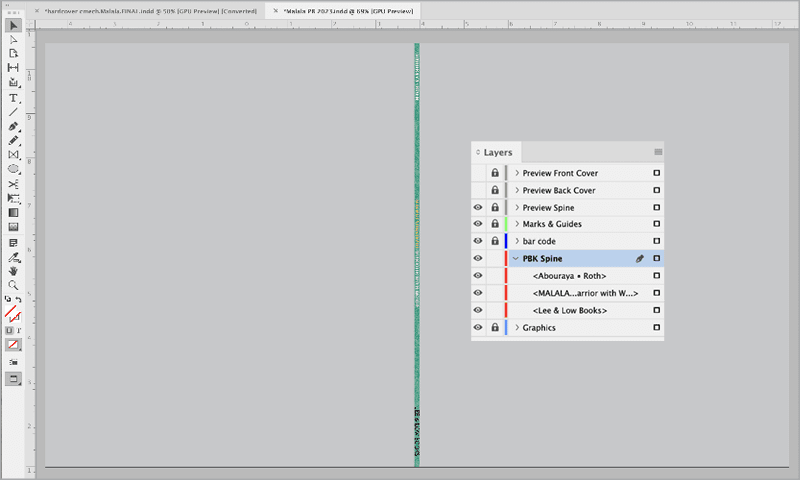Screen dimensions: 800x480
Task: Select the Rectangle Frame tool
Action: pyautogui.click(x=14, y=155)
